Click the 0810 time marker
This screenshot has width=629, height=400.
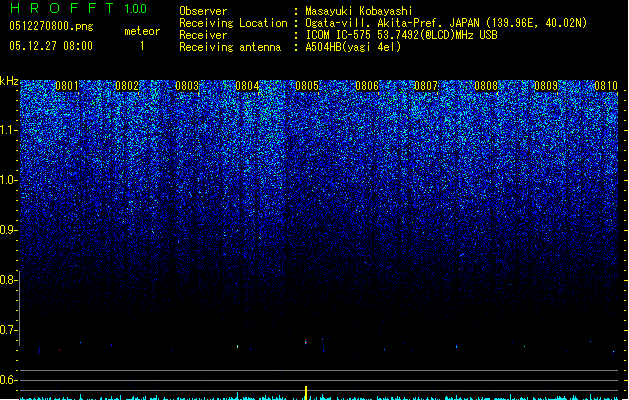(606, 86)
